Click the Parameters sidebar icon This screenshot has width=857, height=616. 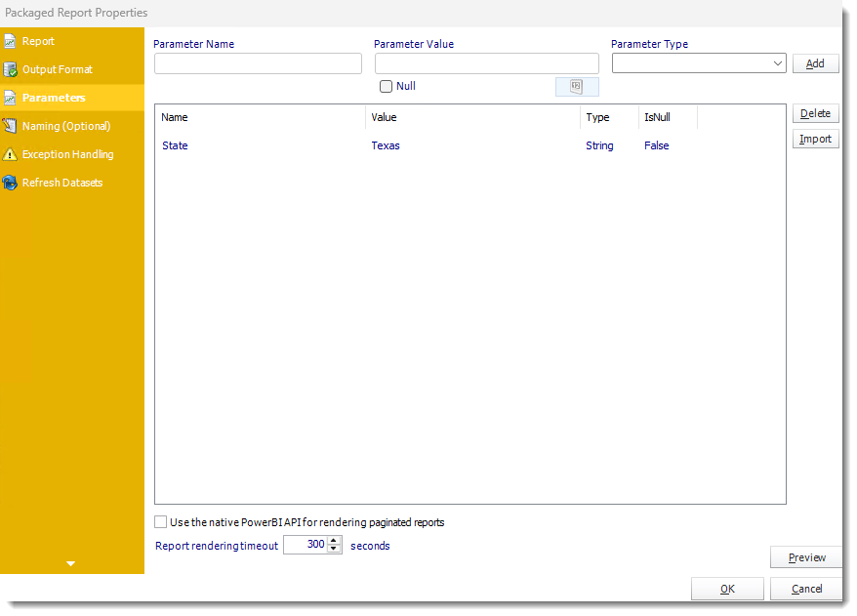pos(10,98)
